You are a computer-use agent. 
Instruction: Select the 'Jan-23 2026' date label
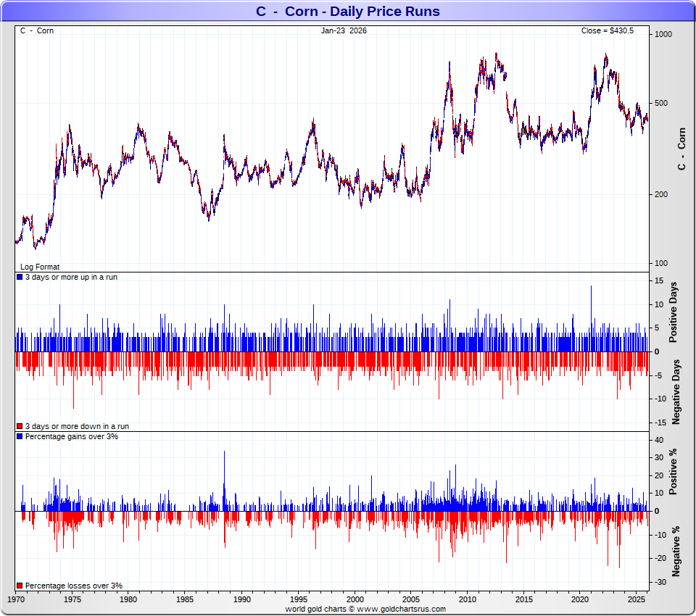[x=344, y=30]
